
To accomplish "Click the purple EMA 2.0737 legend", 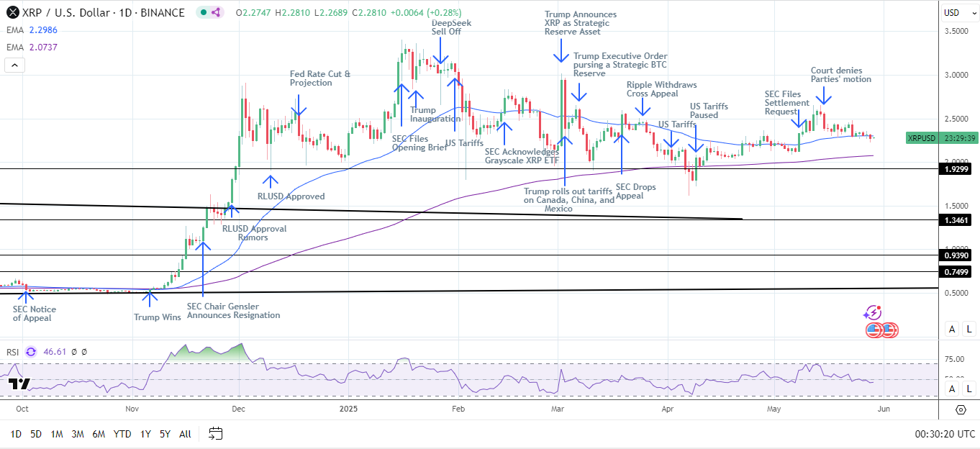I will point(31,47).
